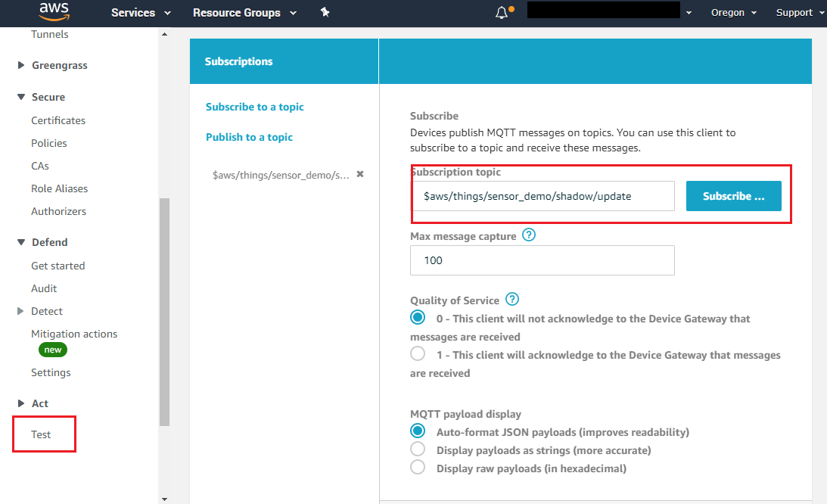Image resolution: width=827 pixels, height=504 pixels.
Task: Click the Publish to a topic link
Action: tap(249, 137)
